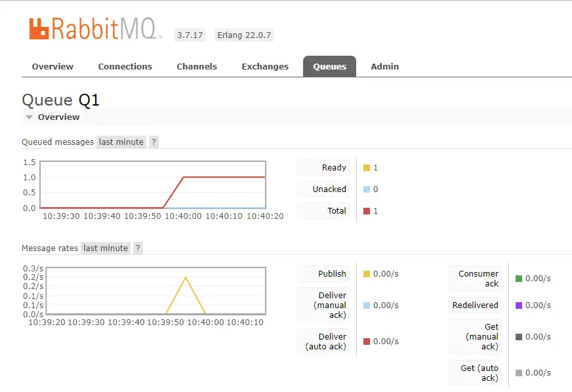The image size is (572, 392).
Task: Click the Deliver (manual ack) label
Action: (x=323, y=305)
